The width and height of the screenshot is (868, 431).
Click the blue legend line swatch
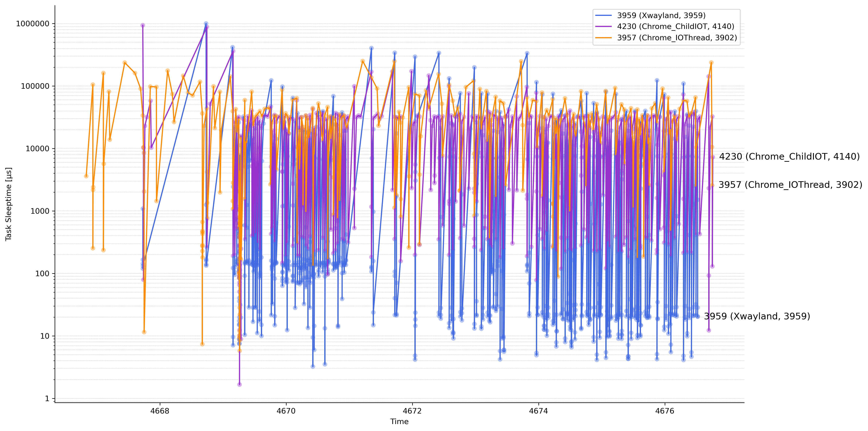point(603,15)
